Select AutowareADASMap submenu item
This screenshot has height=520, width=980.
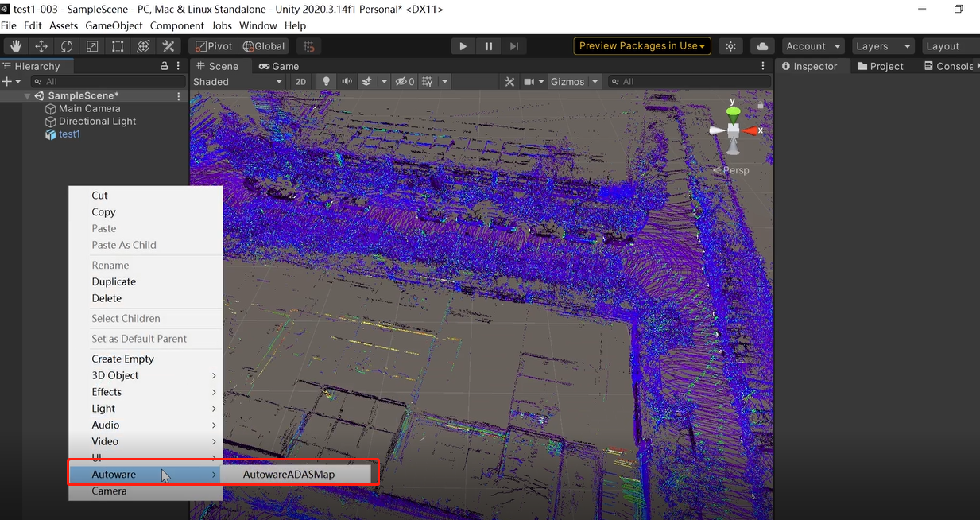pyautogui.click(x=296, y=474)
